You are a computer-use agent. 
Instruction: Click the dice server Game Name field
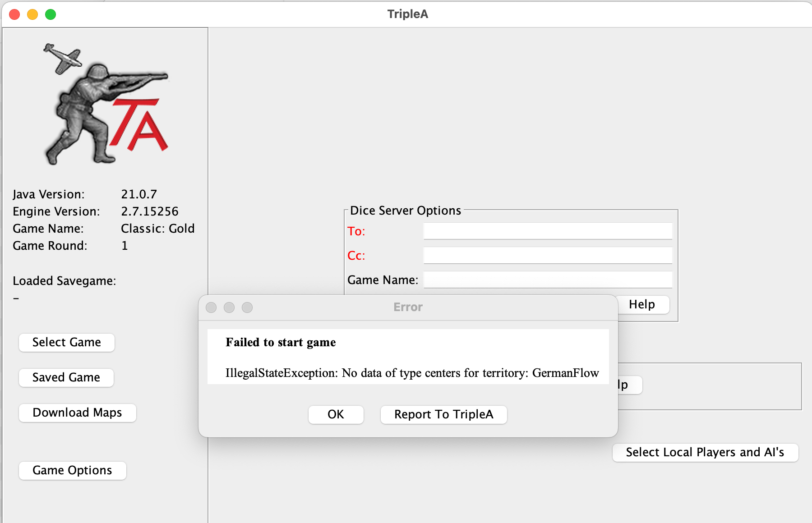tap(547, 280)
